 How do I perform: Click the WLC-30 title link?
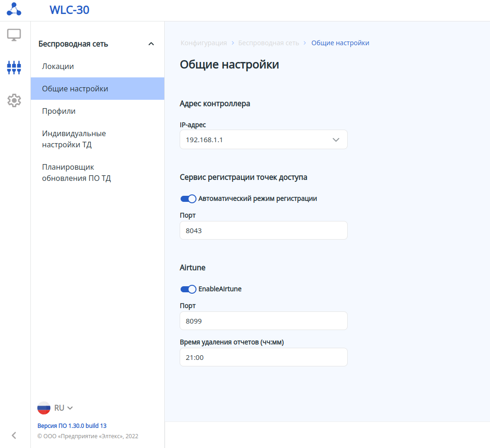(x=70, y=10)
